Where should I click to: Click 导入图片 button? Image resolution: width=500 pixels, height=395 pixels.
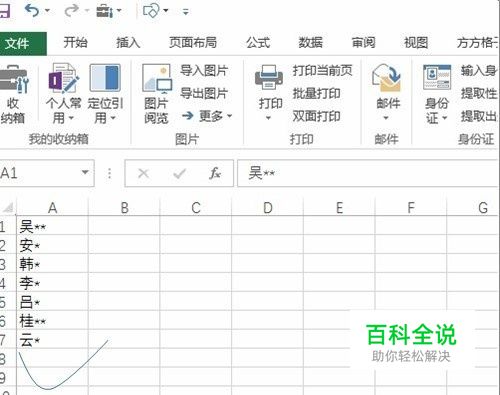click(204, 71)
